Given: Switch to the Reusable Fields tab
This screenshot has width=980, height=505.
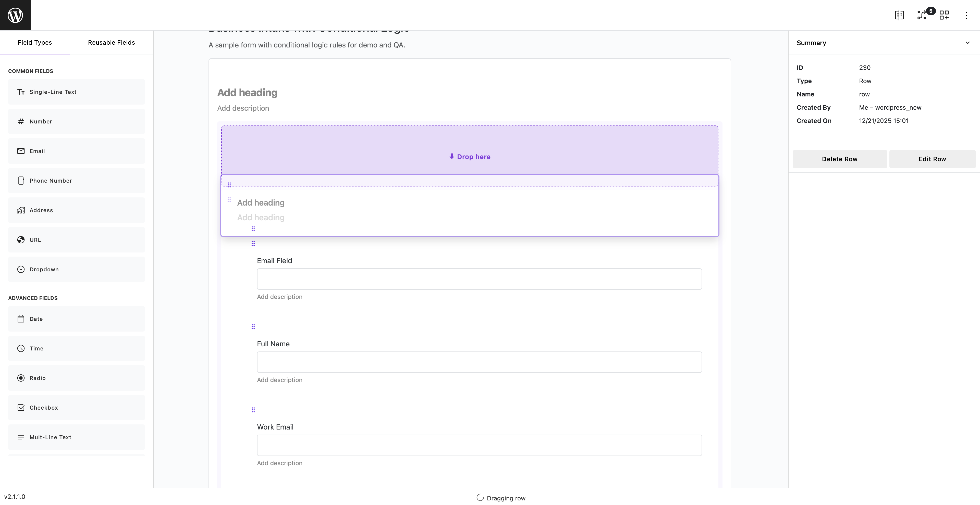Looking at the screenshot, I should click(111, 42).
